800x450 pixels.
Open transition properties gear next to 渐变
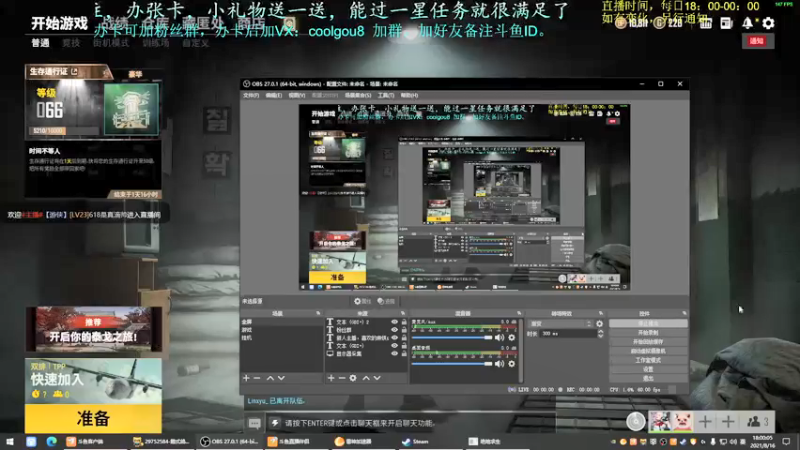pyautogui.click(x=599, y=323)
